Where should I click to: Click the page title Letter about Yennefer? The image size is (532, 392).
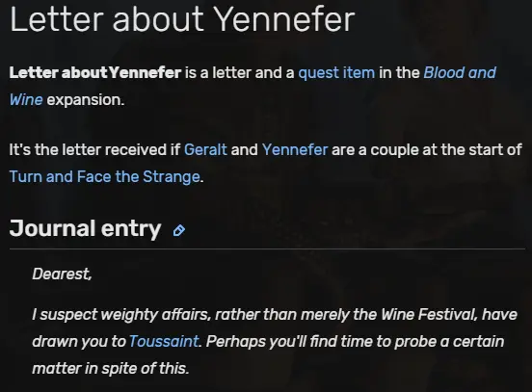point(182,19)
